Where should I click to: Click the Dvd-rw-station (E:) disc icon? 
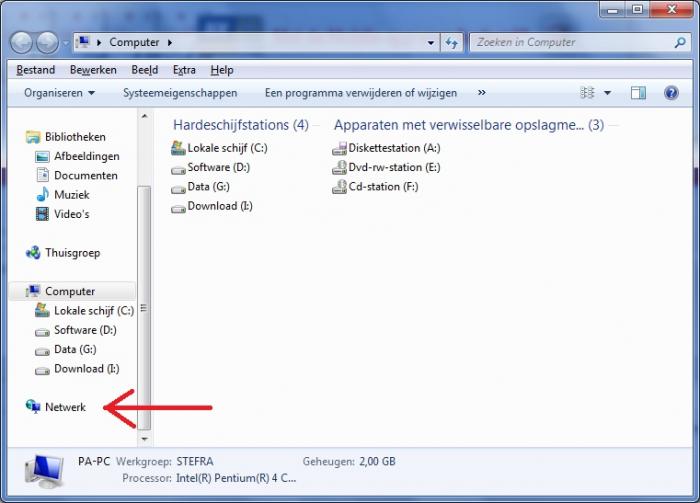[339, 167]
